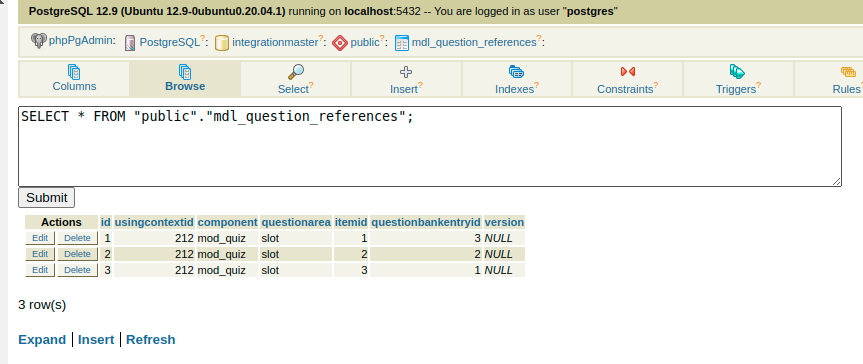Sort by the questionbankentryid column header

pyautogui.click(x=426, y=222)
